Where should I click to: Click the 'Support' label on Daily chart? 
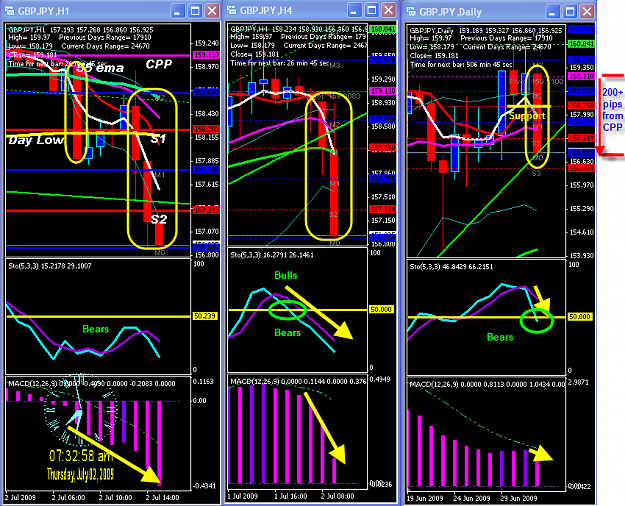[527, 116]
